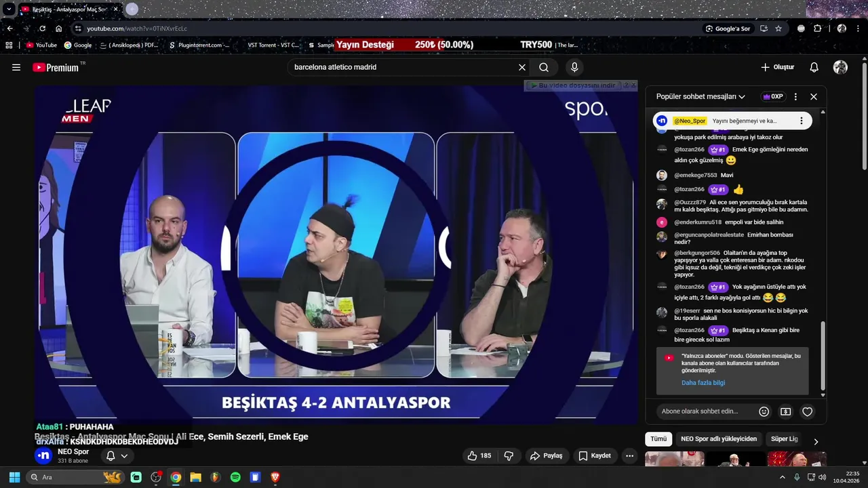Select NEO Spor adlı yükleyiciden chip

(x=719, y=439)
